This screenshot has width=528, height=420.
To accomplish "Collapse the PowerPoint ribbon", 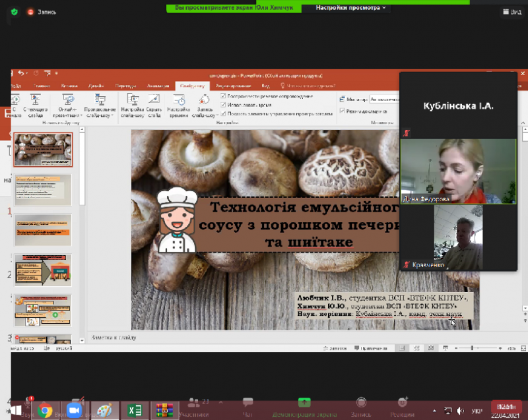I will click(523, 123).
